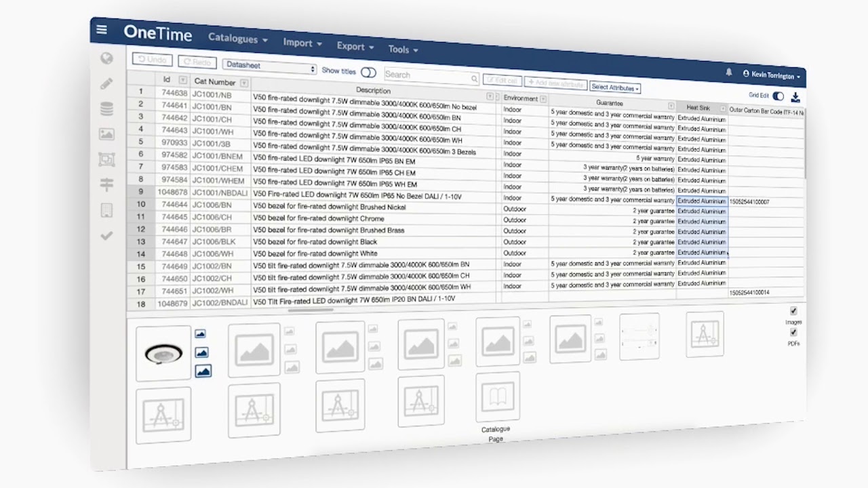Open the database stack icon in sidebar
The height and width of the screenshot is (488, 868).
tap(106, 108)
